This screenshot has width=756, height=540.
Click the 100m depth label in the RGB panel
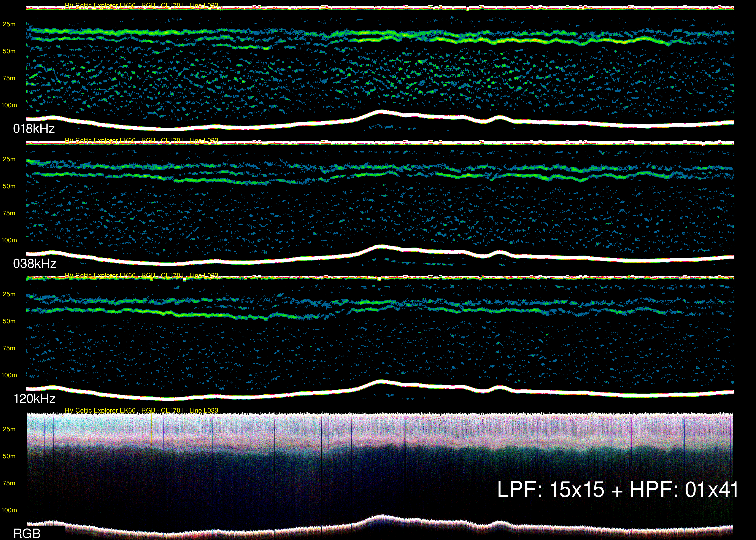[x=9, y=510]
